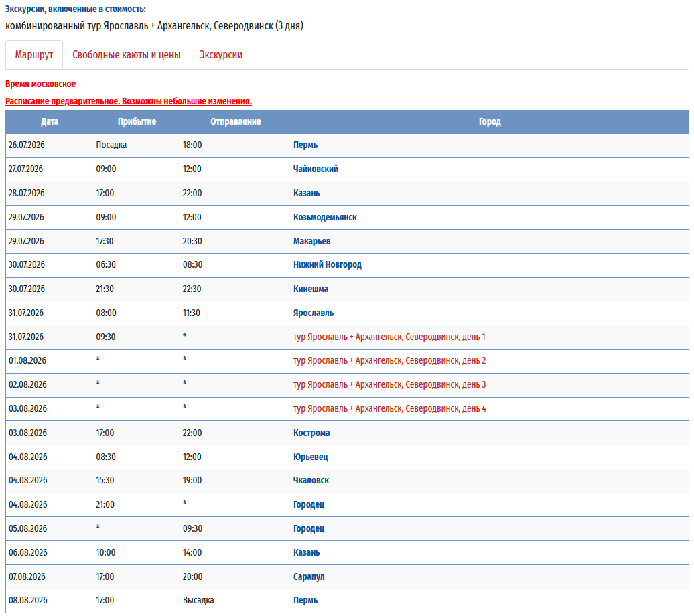Switch to the Маршрут tab
The width and height of the screenshot is (694, 616).
(34, 55)
